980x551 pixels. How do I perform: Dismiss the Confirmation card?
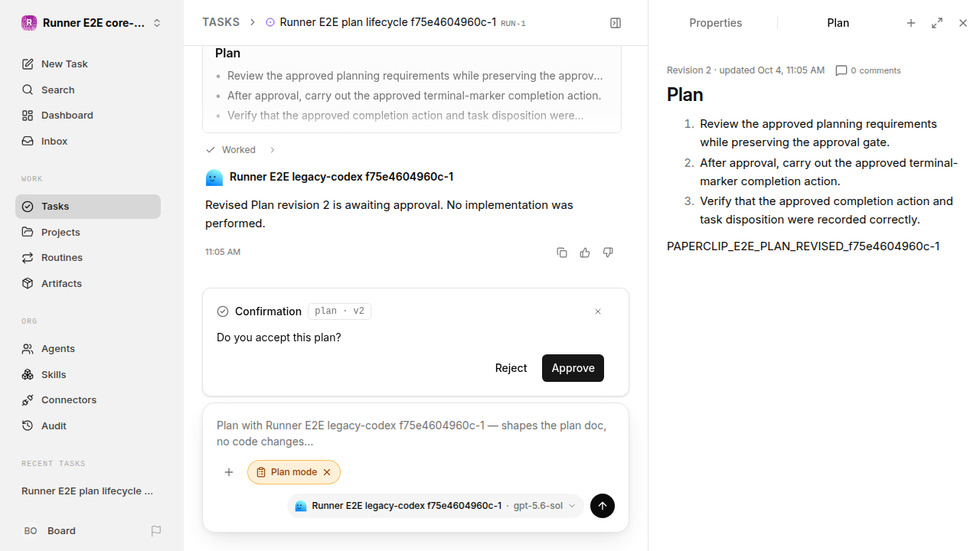click(598, 311)
